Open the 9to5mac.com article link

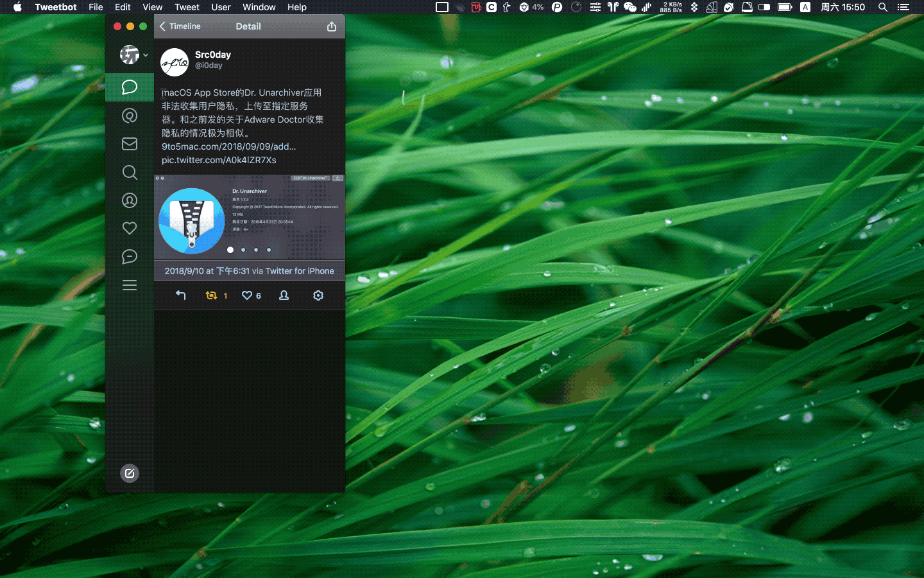pyautogui.click(x=228, y=146)
